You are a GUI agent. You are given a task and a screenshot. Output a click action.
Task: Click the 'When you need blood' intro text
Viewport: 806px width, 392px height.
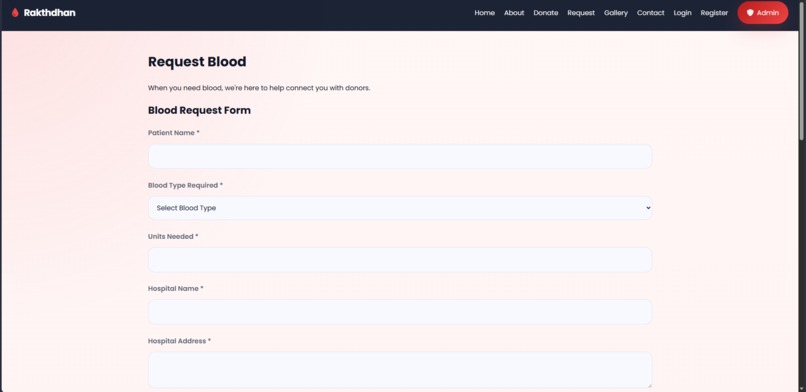point(259,88)
